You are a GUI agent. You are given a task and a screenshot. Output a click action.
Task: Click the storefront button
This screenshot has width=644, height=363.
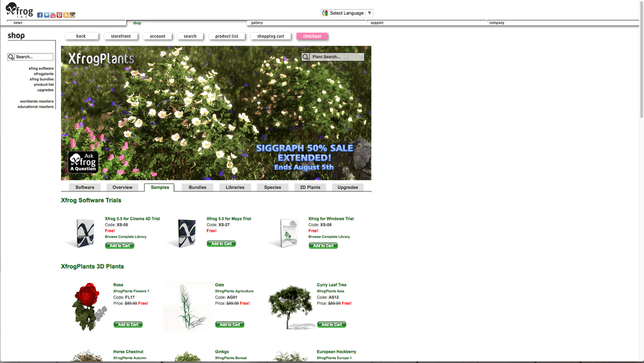pyautogui.click(x=121, y=36)
